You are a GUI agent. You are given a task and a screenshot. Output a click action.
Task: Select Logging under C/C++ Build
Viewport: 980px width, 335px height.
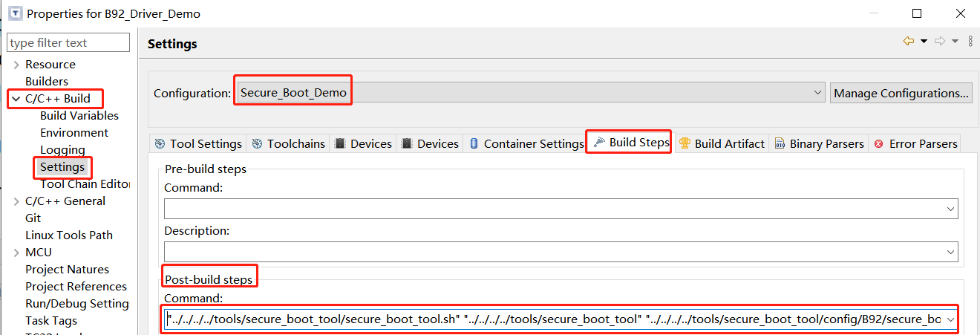[x=62, y=150]
